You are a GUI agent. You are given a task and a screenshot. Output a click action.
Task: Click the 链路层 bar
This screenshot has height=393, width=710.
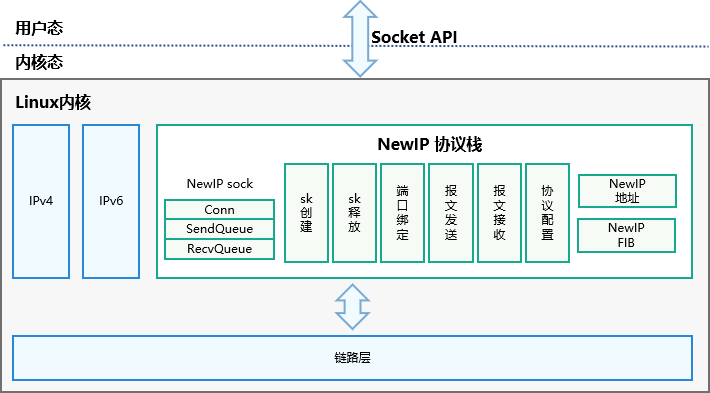coord(353,358)
